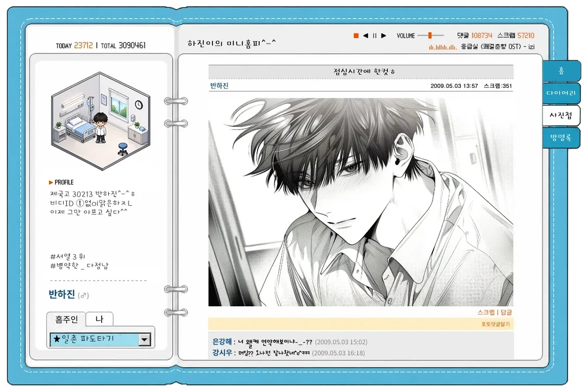Open commenter 은강해's profile link
The height and width of the screenshot is (392, 587).
click(x=222, y=342)
